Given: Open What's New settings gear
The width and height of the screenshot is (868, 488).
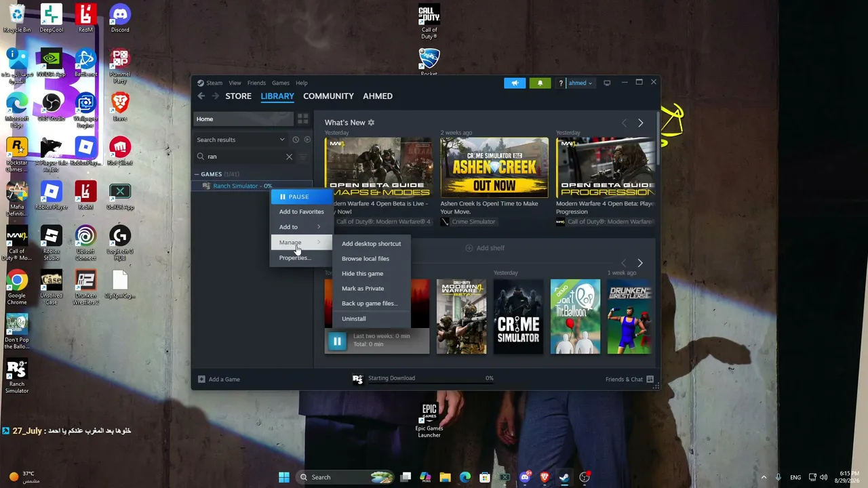Looking at the screenshot, I should coord(371,123).
